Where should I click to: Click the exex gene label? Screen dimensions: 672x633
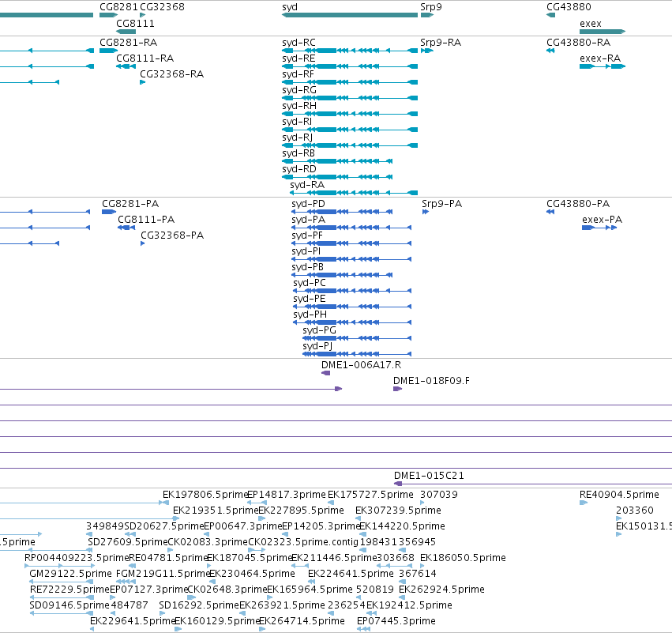tap(591, 24)
